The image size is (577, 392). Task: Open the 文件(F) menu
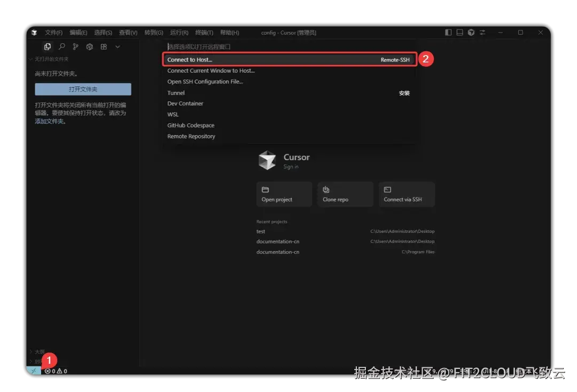point(54,33)
